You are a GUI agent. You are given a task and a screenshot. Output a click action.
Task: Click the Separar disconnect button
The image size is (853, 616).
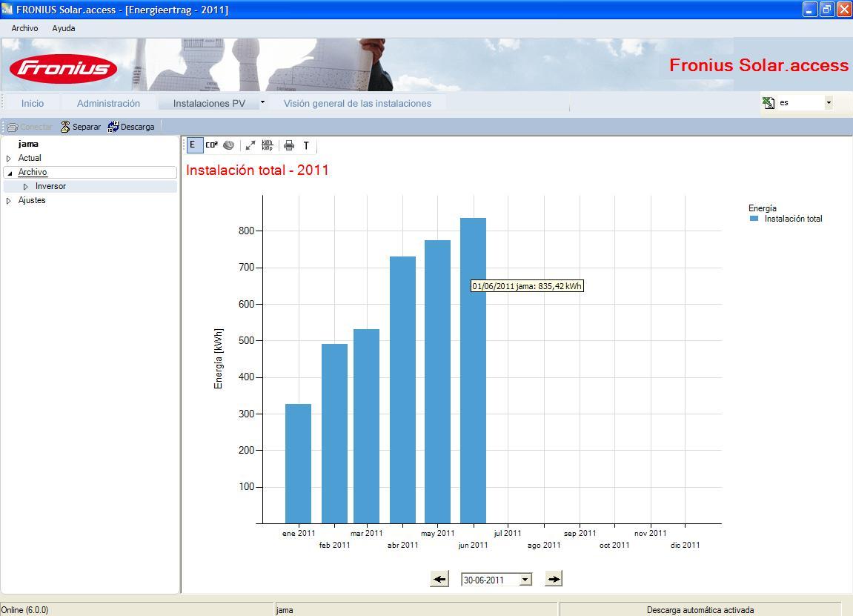tap(81, 127)
